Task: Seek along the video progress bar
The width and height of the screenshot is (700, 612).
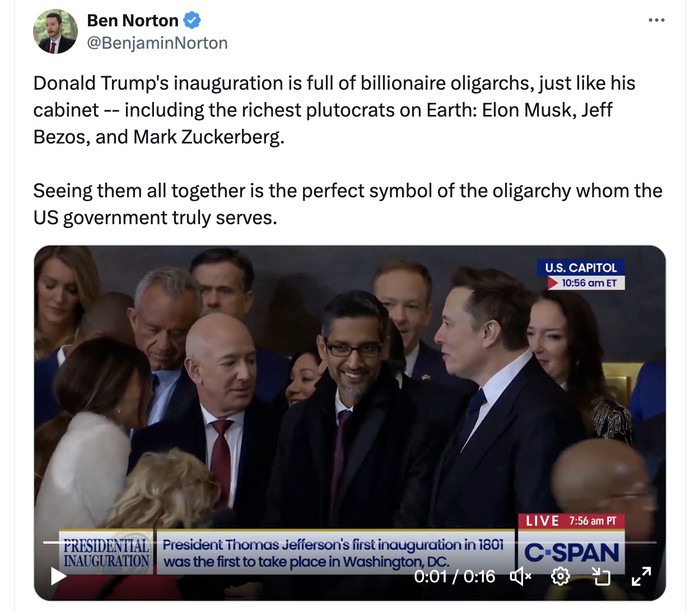Action: [350, 542]
